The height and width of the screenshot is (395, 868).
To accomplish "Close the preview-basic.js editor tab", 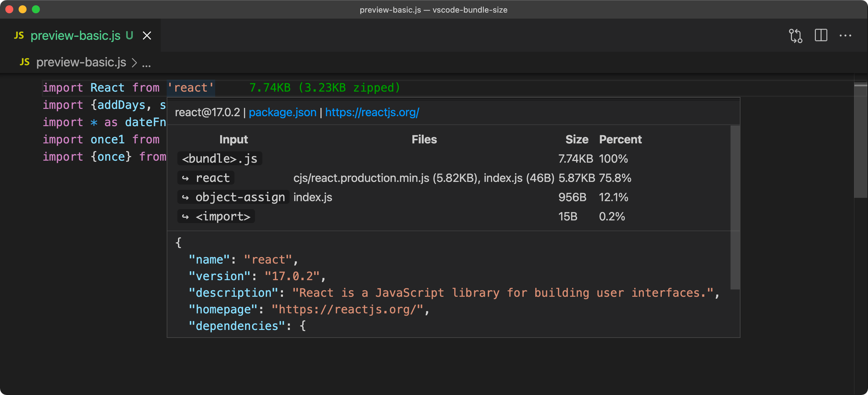I will pyautogui.click(x=147, y=36).
